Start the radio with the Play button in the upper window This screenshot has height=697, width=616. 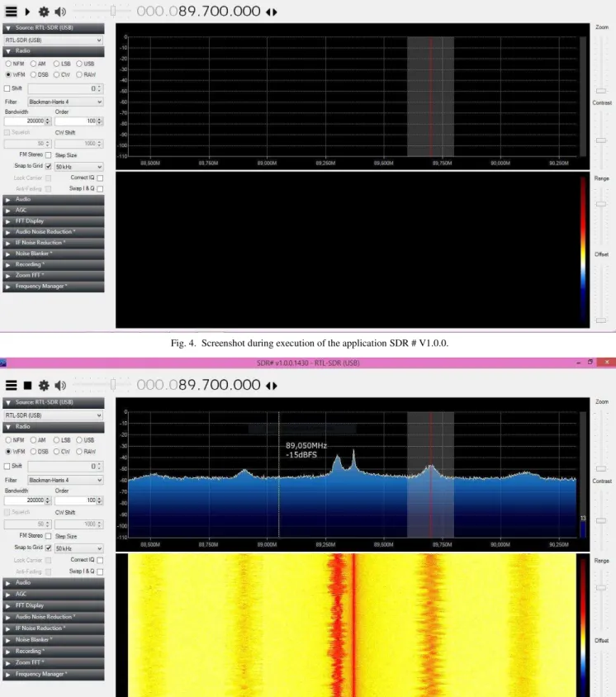pyautogui.click(x=27, y=12)
